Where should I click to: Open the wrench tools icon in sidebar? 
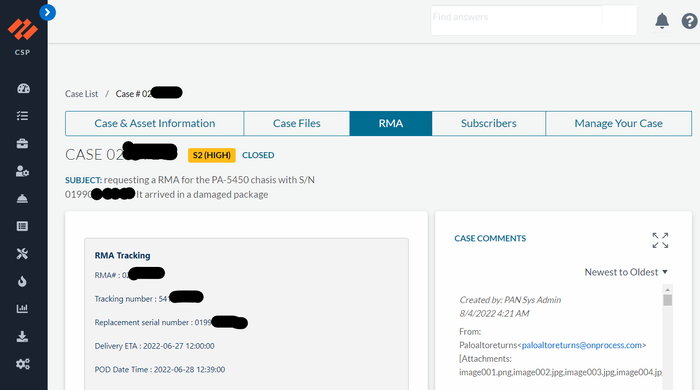tap(22, 254)
